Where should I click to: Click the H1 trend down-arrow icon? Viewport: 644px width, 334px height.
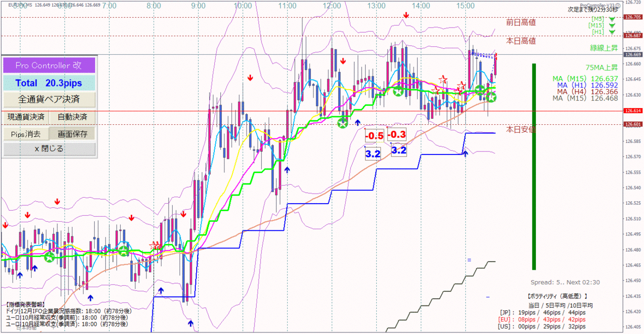pos(612,32)
